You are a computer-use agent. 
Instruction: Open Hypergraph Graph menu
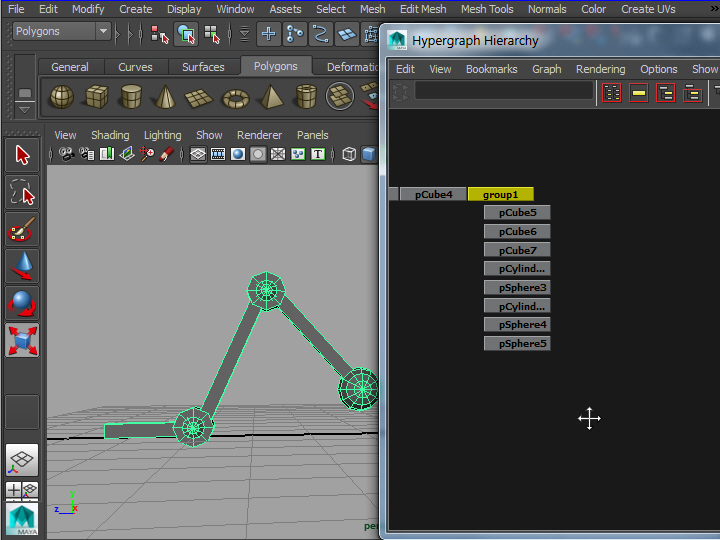click(x=546, y=69)
